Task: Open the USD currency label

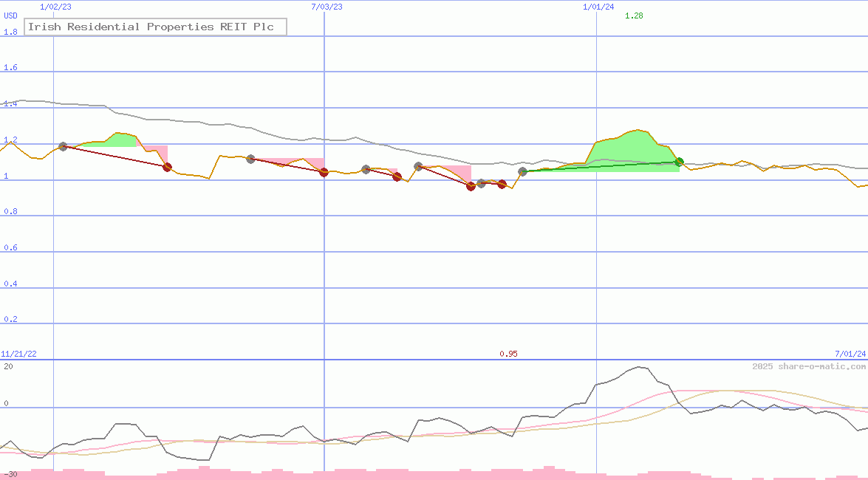Action: click(10, 15)
